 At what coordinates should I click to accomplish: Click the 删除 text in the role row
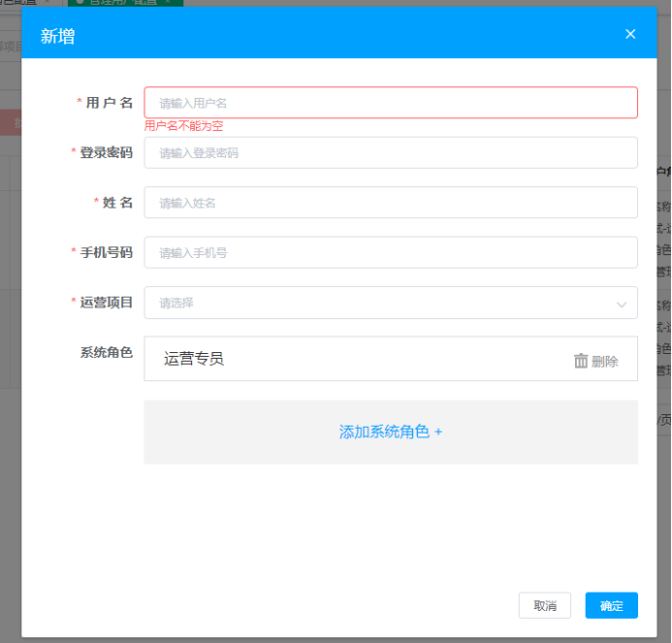(x=605, y=361)
